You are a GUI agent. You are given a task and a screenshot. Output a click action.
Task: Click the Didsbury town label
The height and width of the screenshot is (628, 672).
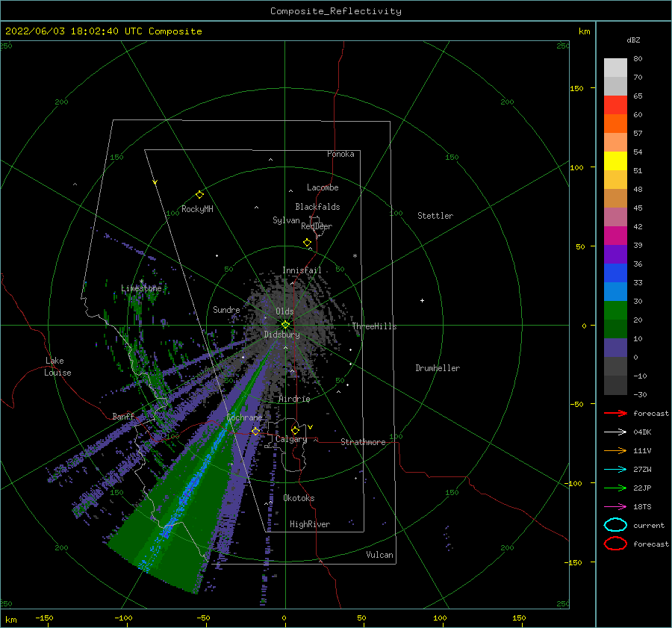(281, 335)
